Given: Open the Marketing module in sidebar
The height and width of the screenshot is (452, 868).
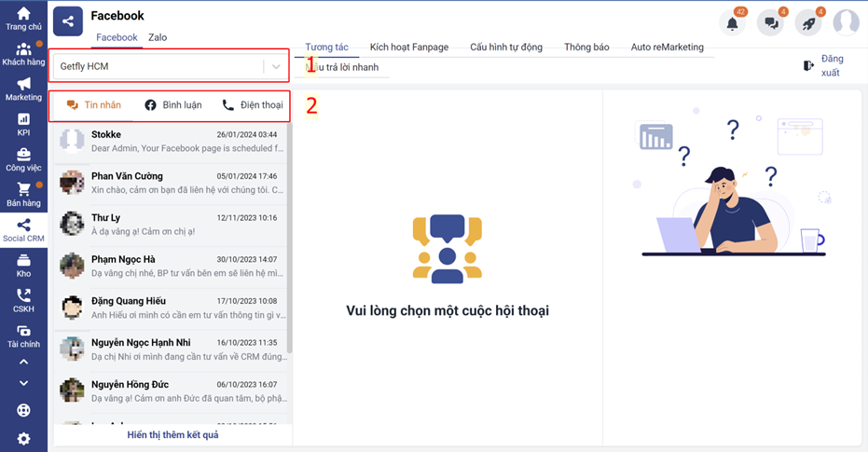Looking at the screenshot, I should 23,89.
